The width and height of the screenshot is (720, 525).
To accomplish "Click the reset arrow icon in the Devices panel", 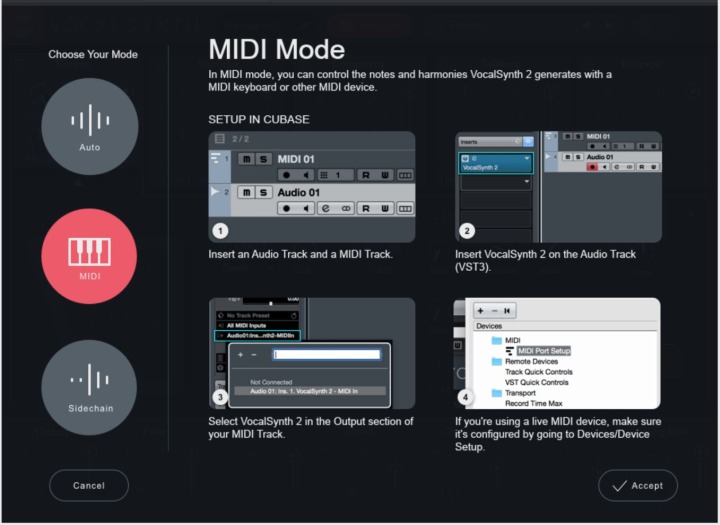I will point(507,311).
